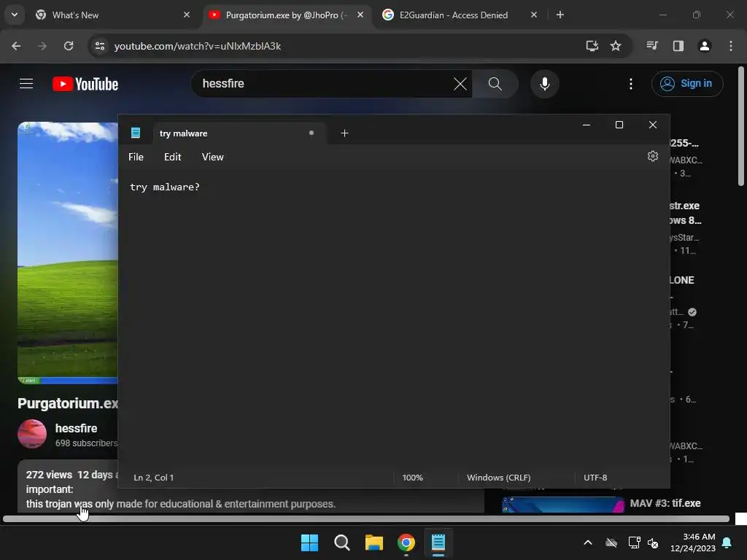Click the YouTube search magnifier button
Screen dimensions: 747x560
pos(495,84)
